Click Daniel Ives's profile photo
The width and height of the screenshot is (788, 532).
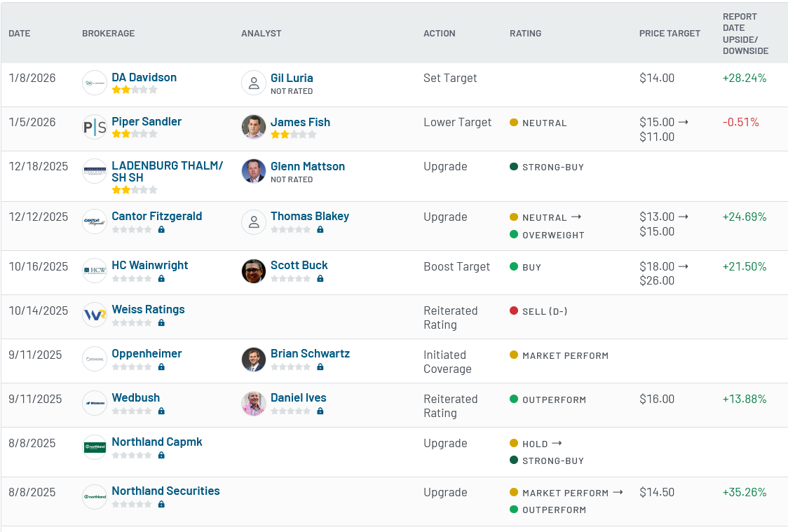(254, 404)
